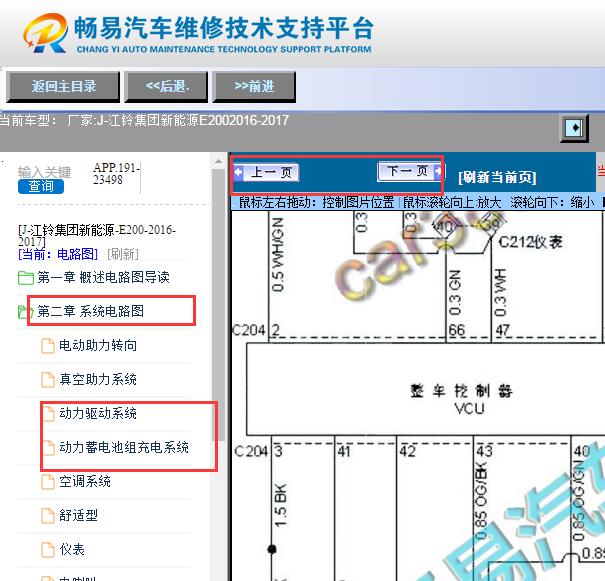605x581 pixels.
Task: Click the open folder icon of 第二章
Action: [26, 312]
